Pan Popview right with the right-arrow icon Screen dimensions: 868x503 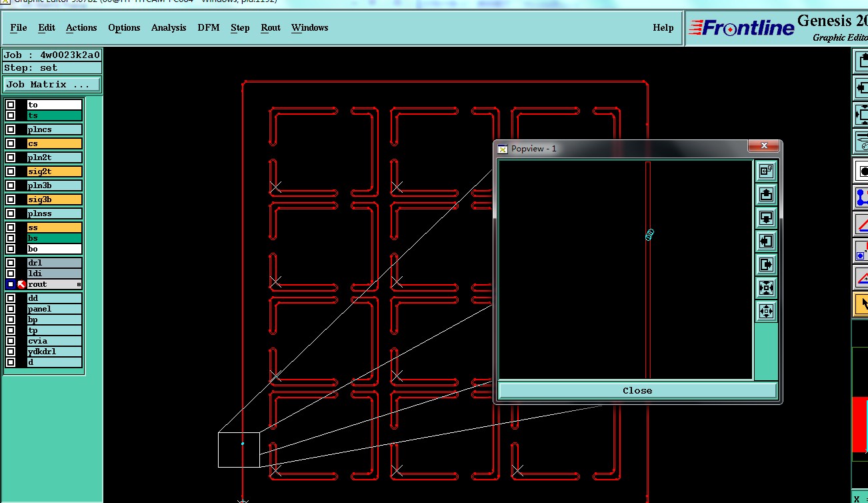(766, 265)
